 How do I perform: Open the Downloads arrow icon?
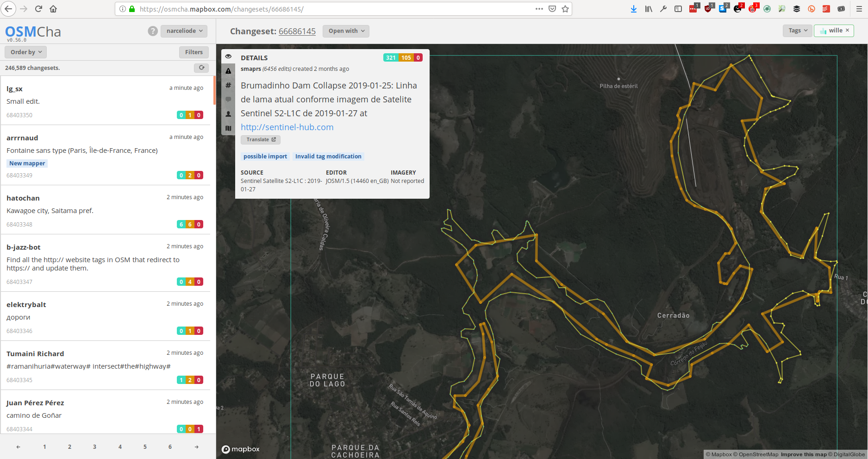click(634, 9)
